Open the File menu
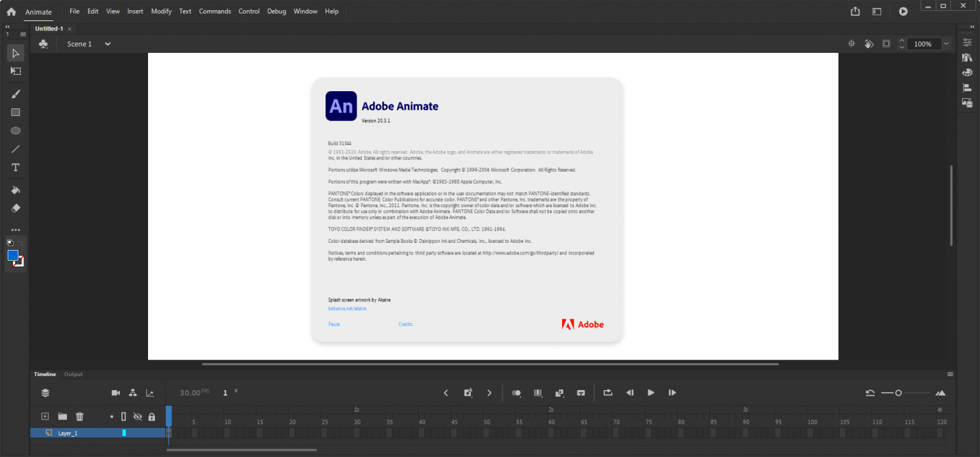Screen dimensions: 980x457 [x=75, y=11]
